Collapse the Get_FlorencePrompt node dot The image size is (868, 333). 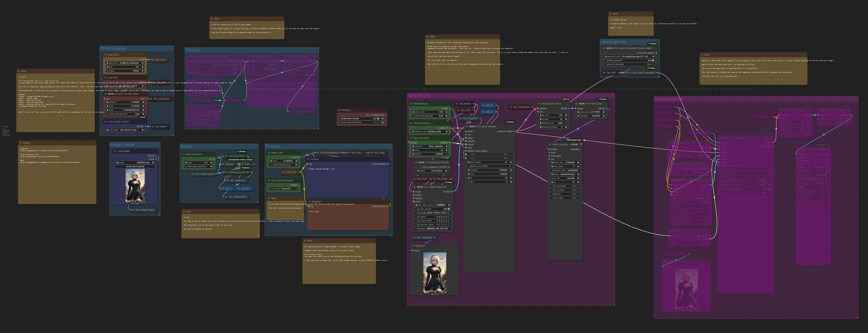(269, 180)
